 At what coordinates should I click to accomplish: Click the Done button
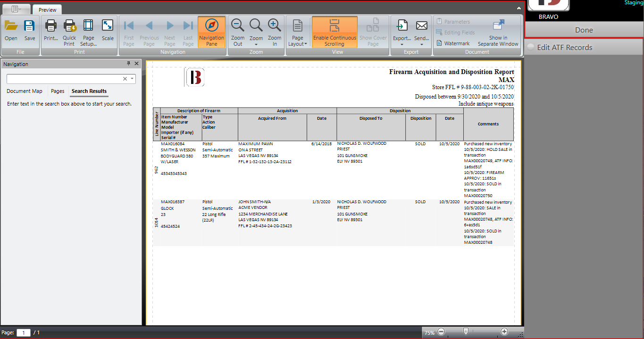(584, 30)
